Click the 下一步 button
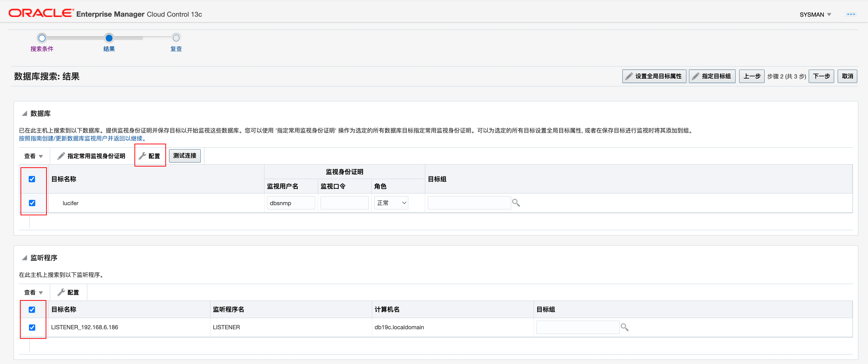Image resolution: width=868 pixels, height=364 pixels. tap(821, 76)
